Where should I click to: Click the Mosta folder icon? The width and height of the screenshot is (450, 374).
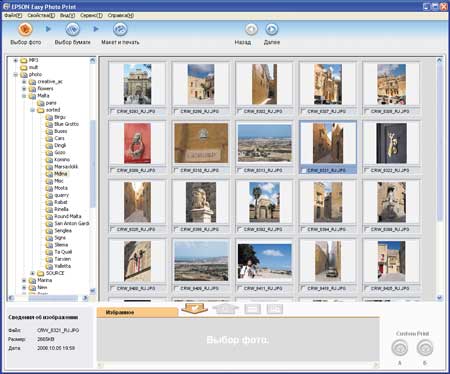[x=49, y=188]
